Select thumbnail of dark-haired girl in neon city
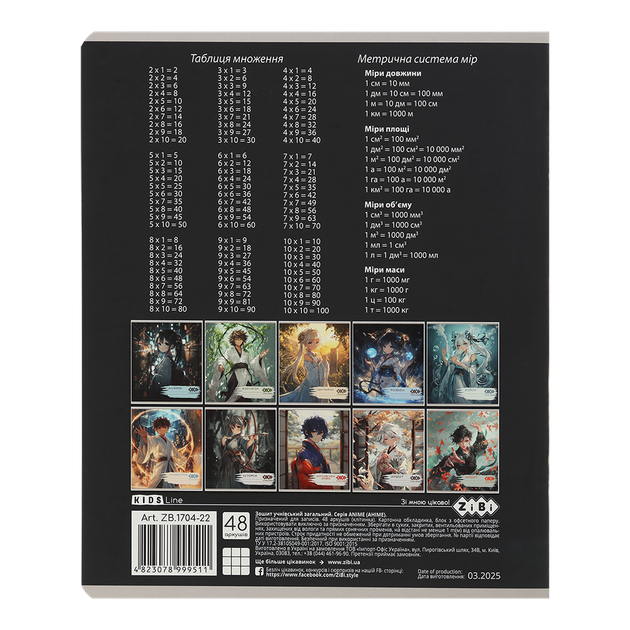This screenshot has height=630, width=630. [167, 362]
